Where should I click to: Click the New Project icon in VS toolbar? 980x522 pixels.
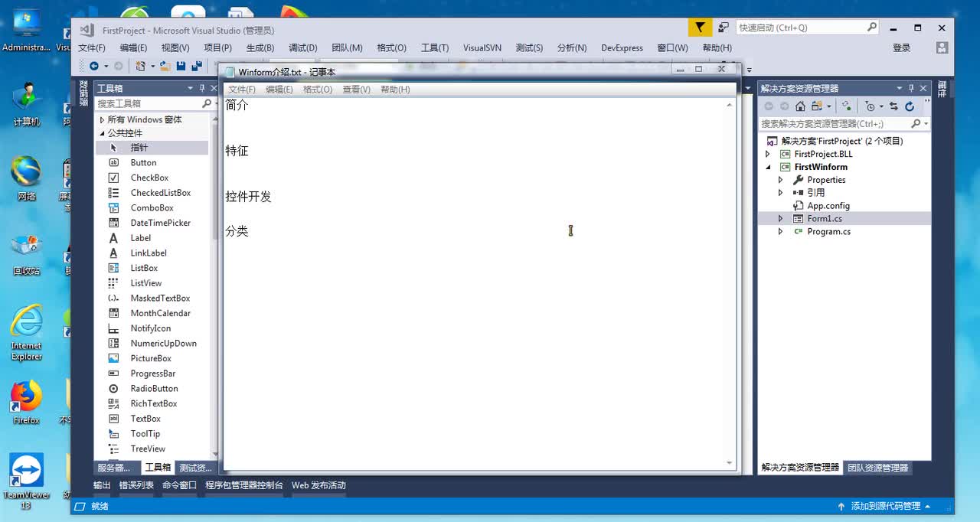[x=140, y=67]
